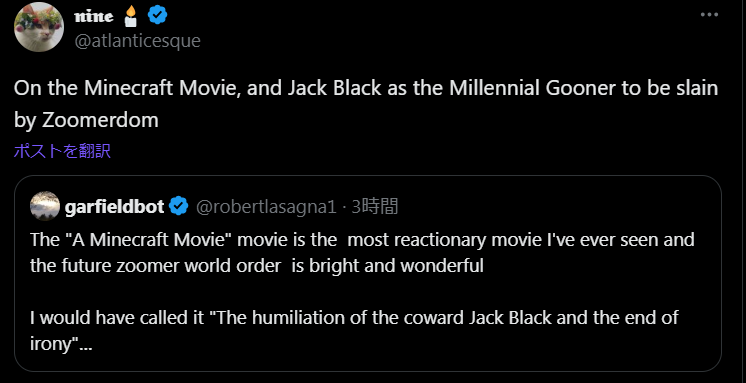Click the garfieldbot display name

click(115, 206)
